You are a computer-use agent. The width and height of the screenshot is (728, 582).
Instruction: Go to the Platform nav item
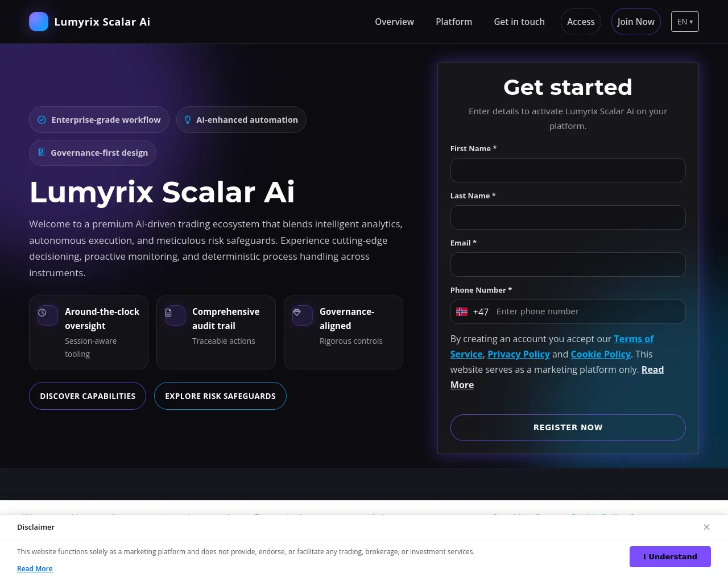(454, 22)
